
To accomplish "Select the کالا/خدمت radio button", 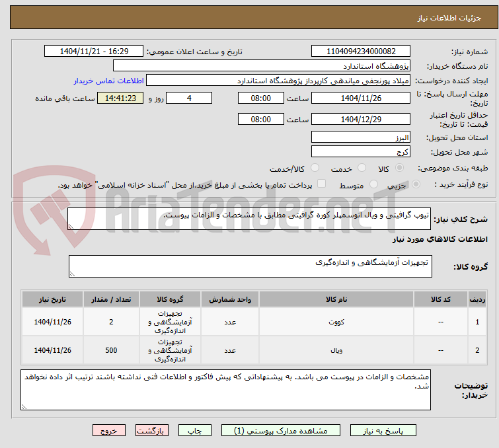I will [x=315, y=168].
